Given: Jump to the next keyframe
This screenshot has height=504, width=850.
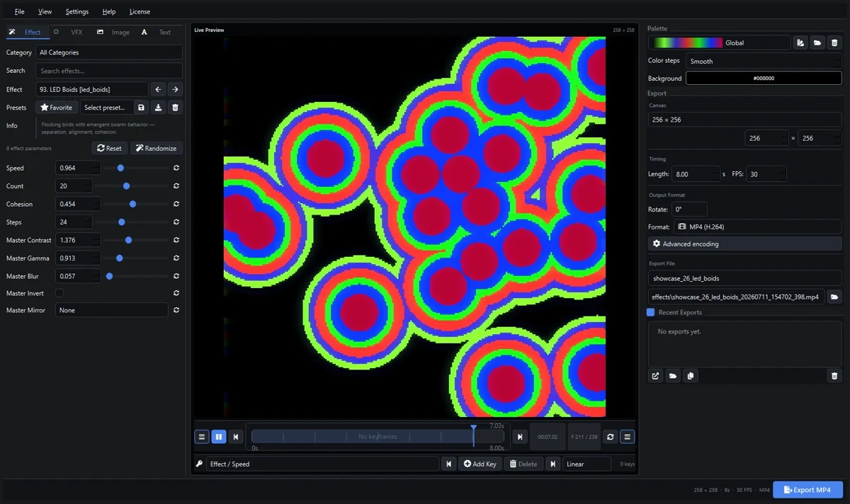Looking at the screenshot, I should pyautogui.click(x=552, y=464).
